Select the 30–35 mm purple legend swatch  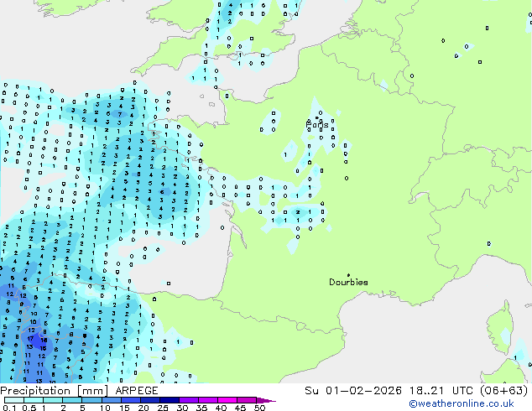point(189,400)
